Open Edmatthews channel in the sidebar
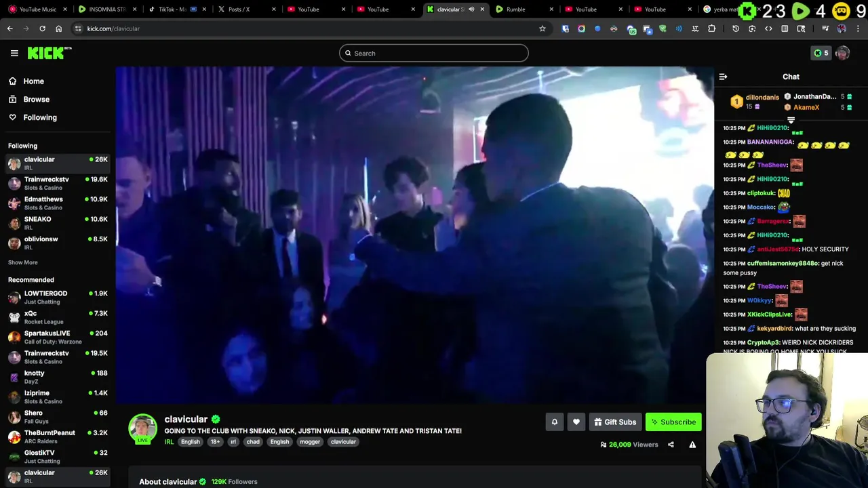 58,203
